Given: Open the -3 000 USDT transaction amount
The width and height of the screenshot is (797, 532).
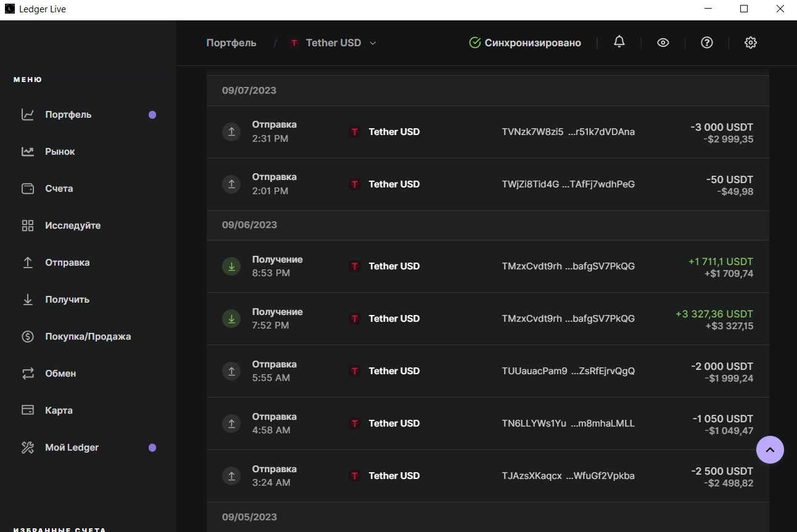Looking at the screenshot, I should [722, 127].
